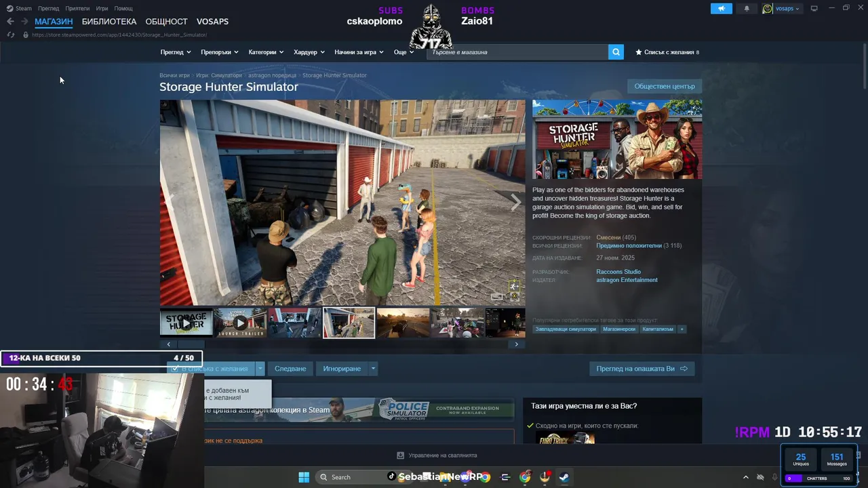868x488 pixels.
Task: Reload the store page with refresh icon
Action: 10,35
